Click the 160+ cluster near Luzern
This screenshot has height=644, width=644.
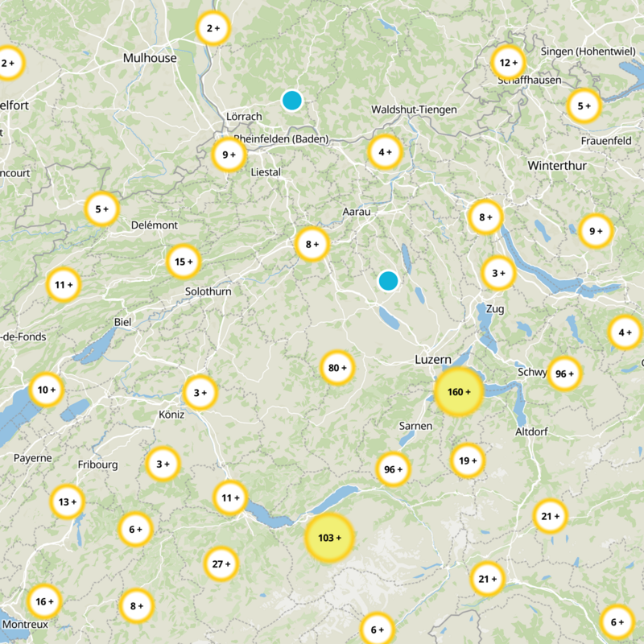tap(458, 392)
